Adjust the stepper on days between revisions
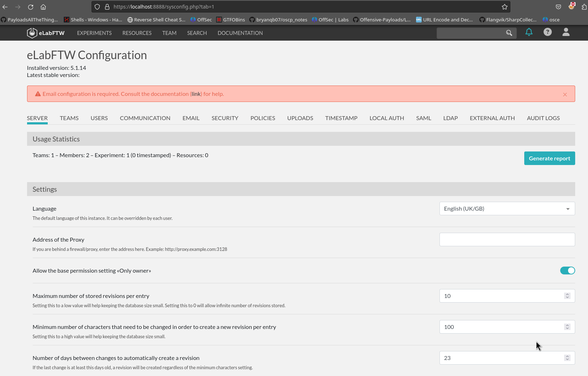This screenshot has height=376, width=588. pos(567,358)
